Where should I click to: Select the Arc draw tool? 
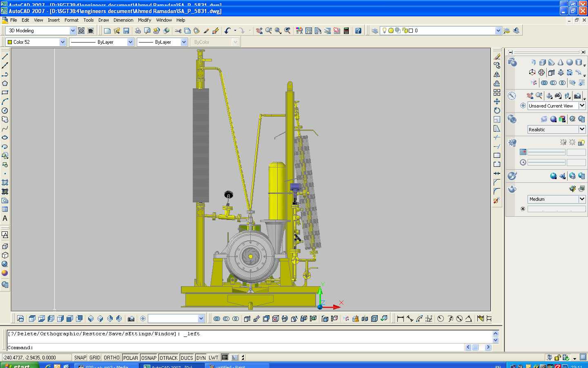point(5,101)
